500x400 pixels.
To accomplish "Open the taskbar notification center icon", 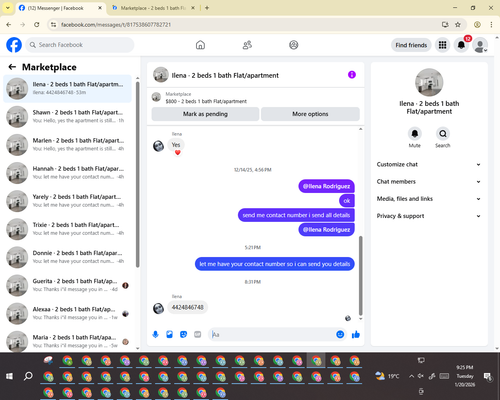I will click(x=488, y=376).
